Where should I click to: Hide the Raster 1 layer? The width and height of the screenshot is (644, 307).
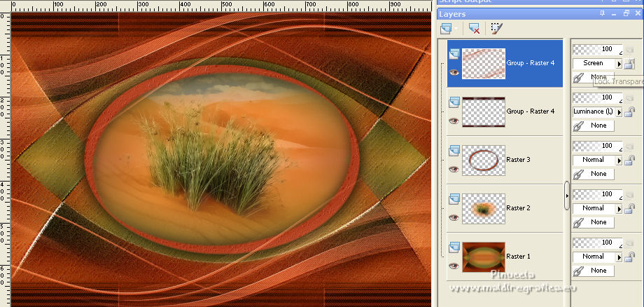tap(454, 266)
